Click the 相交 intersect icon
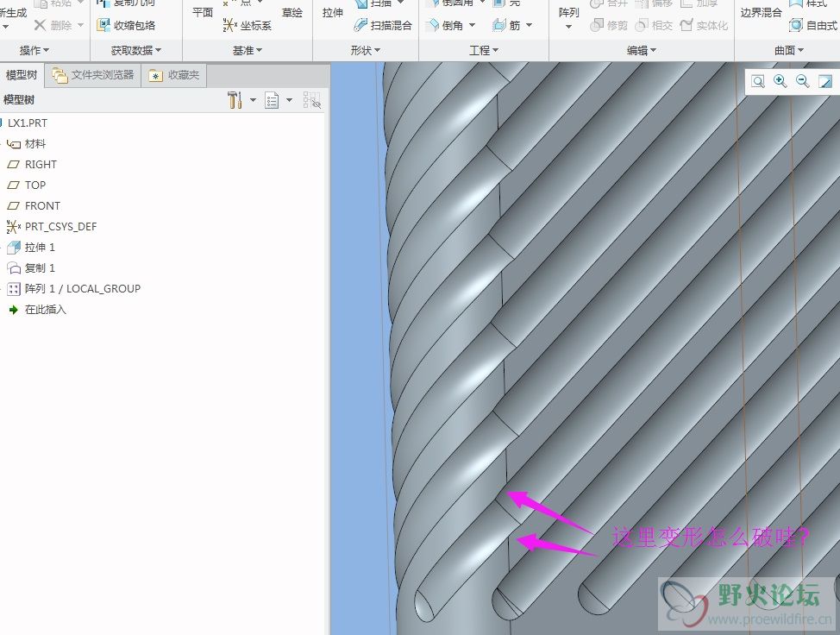The width and height of the screenshot is (840, 635). pos(642,25)
